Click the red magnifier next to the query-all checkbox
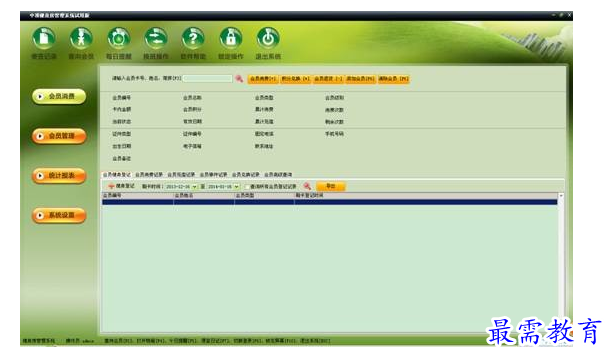The image size is (610, 363). tap(307, 186)
